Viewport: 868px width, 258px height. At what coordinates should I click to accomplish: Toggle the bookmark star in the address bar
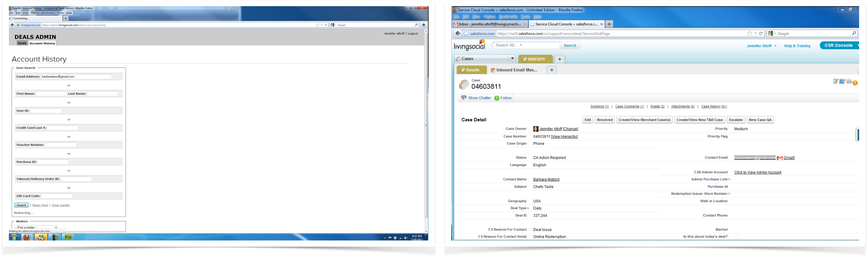[x=750, y=33]
